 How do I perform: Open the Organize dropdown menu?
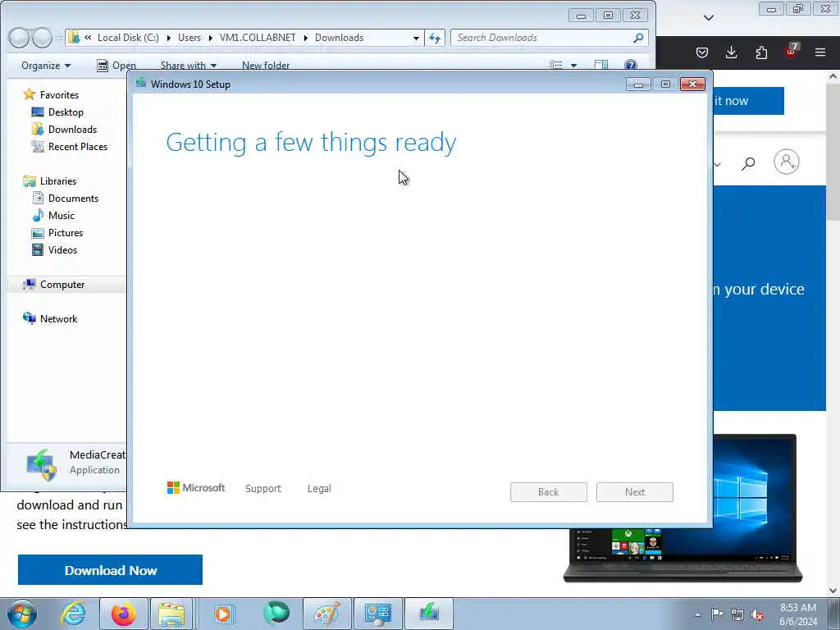[x=46, y=66]
